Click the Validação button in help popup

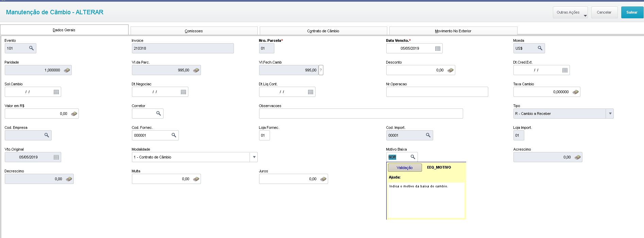click(405, 168)
